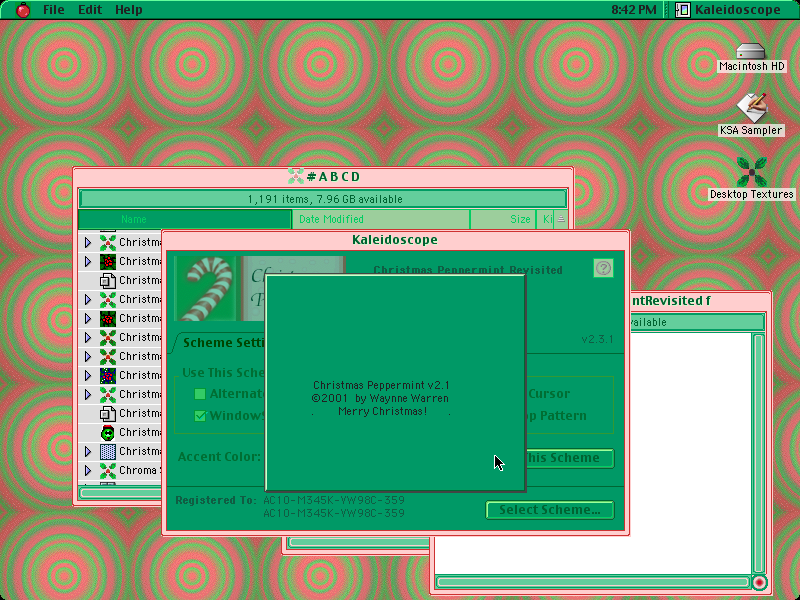
Task: Expand the row with the blue holly icon
Action: pos(88,375)
